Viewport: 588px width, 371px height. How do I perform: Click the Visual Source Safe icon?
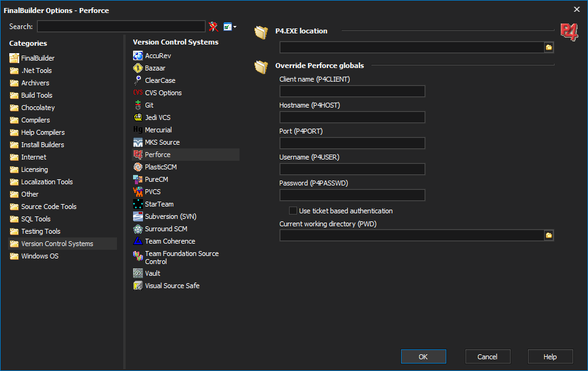tap(138, 286)
